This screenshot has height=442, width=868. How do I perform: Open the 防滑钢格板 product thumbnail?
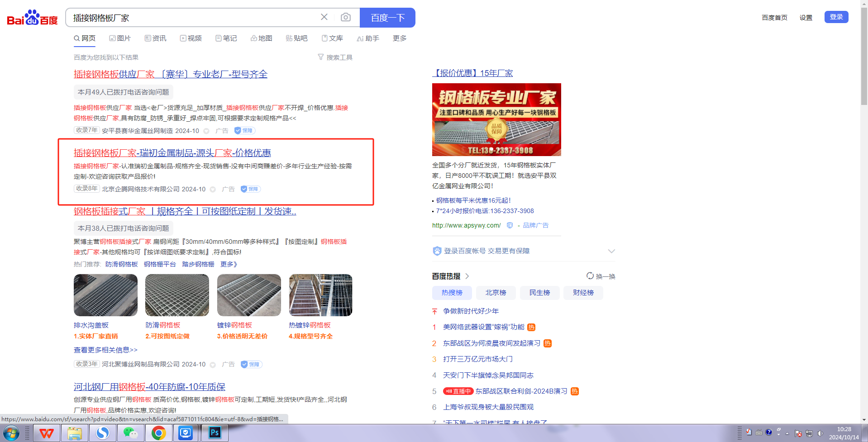[x=177, y=295]
